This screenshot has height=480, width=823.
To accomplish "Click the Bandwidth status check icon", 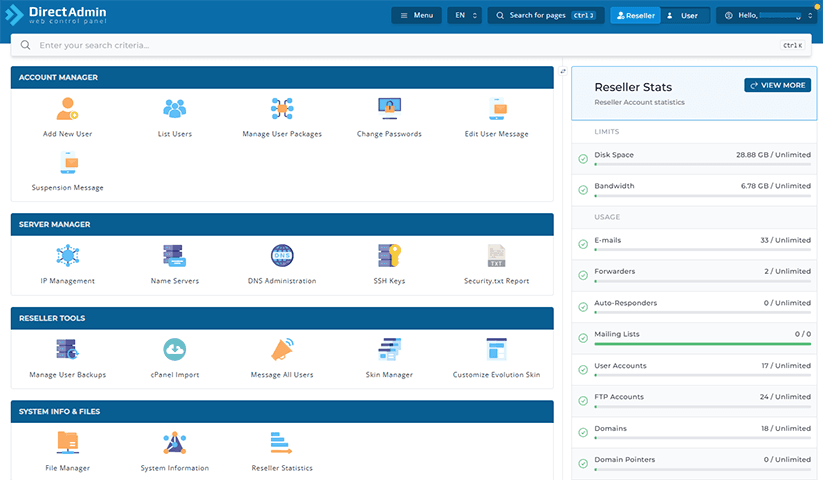I will pyautogui.click(x=583, y=190).
